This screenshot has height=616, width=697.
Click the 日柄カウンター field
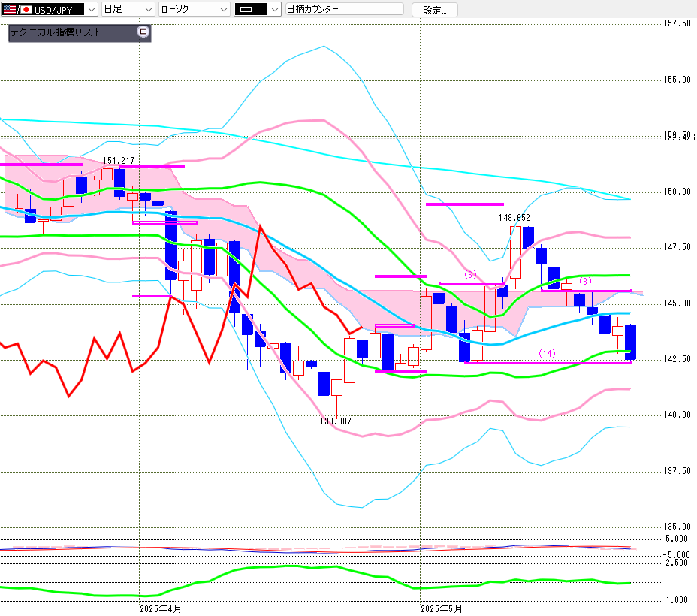(345, 9)
